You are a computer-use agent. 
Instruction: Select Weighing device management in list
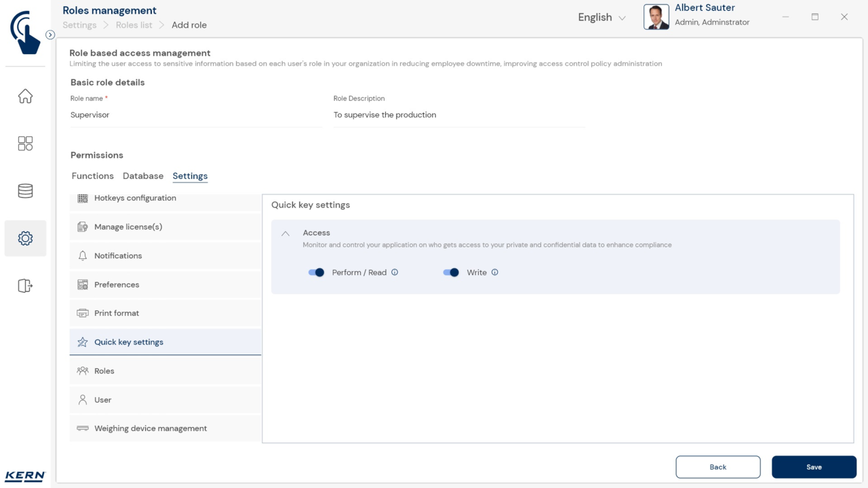[151, 428]
